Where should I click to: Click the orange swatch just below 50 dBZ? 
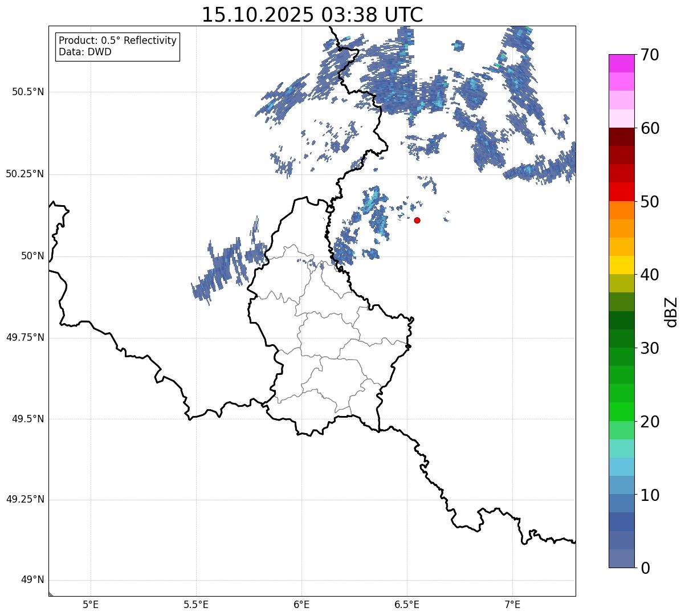[x=621, y=210]
